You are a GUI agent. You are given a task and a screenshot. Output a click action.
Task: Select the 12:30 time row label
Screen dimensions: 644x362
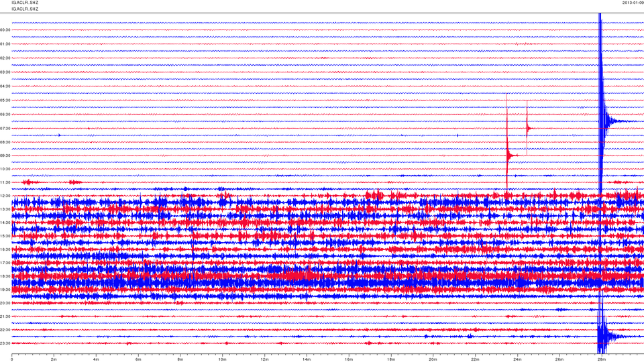coord(5,196)
